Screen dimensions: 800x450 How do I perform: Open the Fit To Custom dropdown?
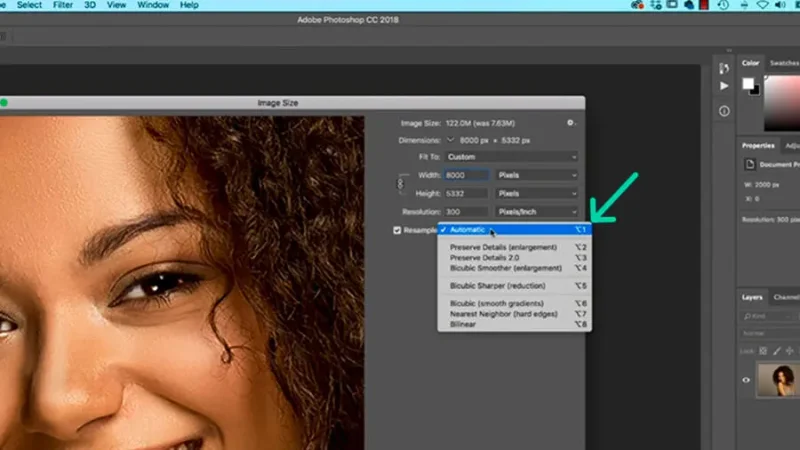point(512,157)
